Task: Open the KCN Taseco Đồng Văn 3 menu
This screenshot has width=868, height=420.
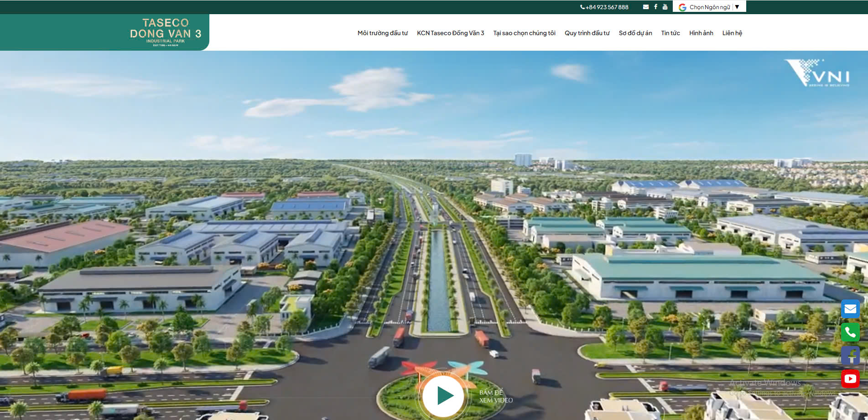Action: 450,33
